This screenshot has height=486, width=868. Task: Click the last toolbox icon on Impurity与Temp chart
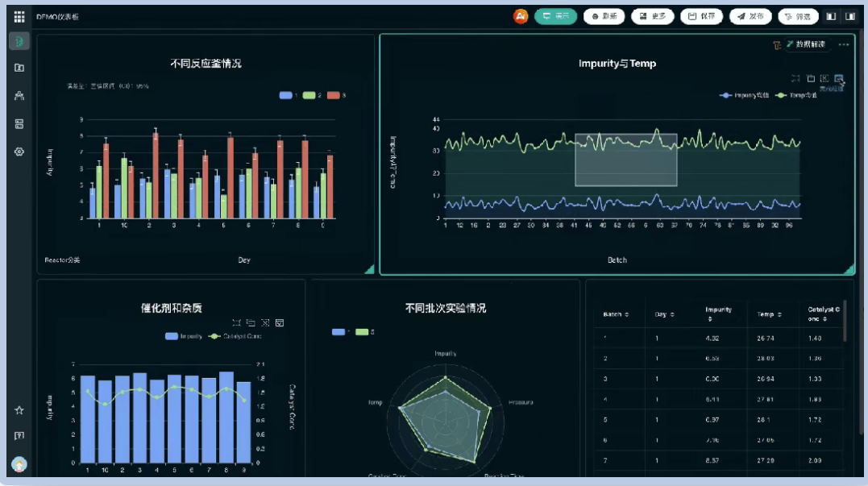839,78
